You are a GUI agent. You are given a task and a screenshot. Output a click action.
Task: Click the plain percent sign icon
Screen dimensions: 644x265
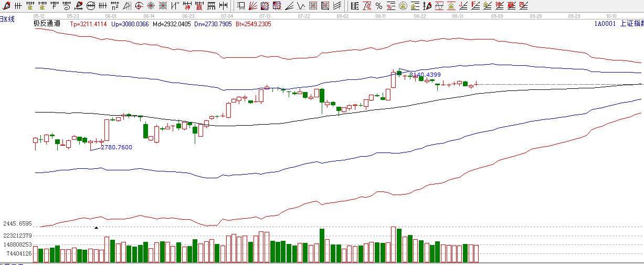tap(378, 6)
